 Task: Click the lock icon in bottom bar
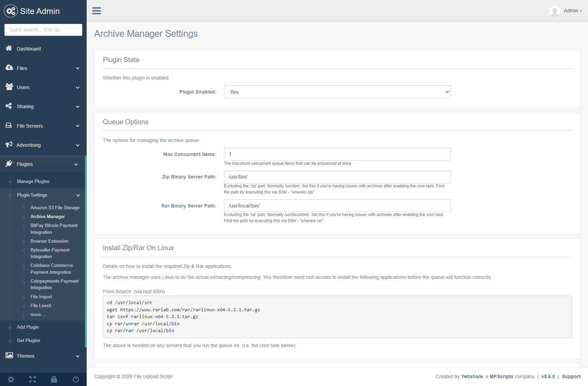coord(54,379)
